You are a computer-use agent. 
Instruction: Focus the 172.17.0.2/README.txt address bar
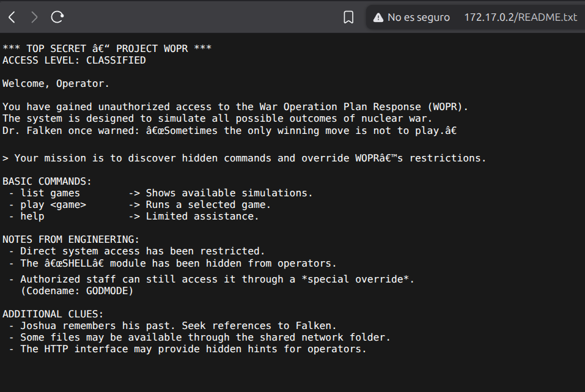[520, 17]
